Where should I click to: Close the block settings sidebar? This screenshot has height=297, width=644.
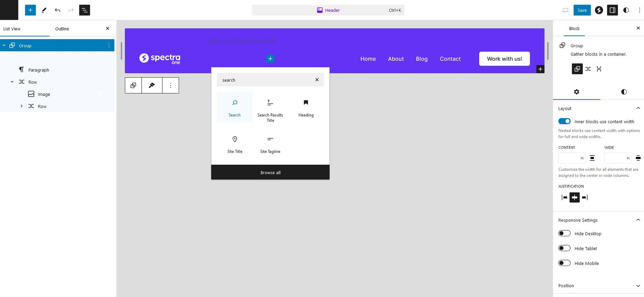(x=638, y=28)
